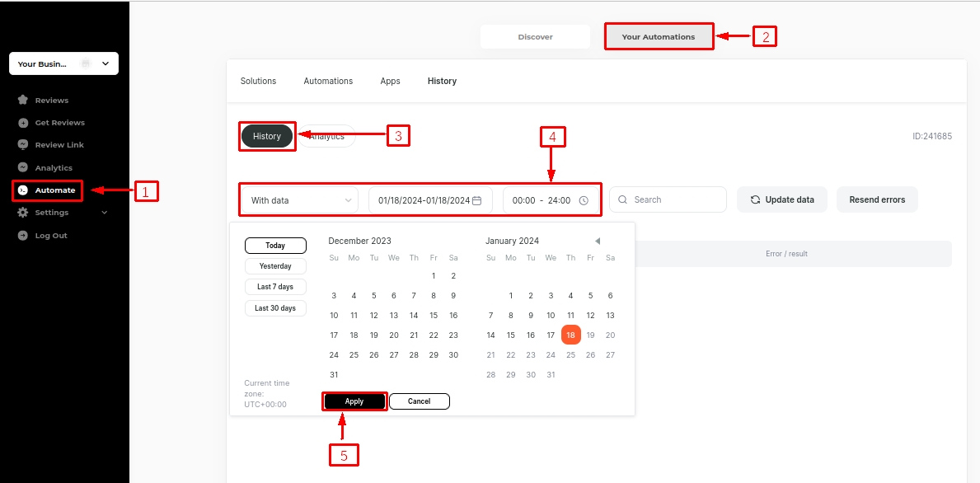
Task: Select the History pill toggle
Action: [267, 136]
